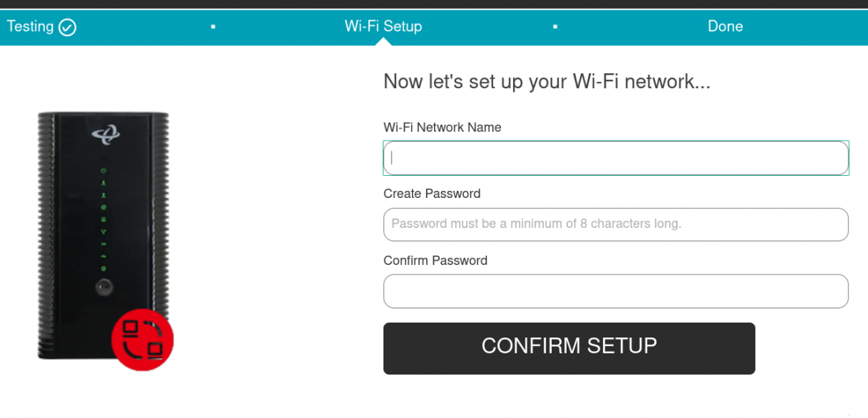Click the Create Password label text
The width and height of the screenshot is (868, 418).
click(432, 193)
